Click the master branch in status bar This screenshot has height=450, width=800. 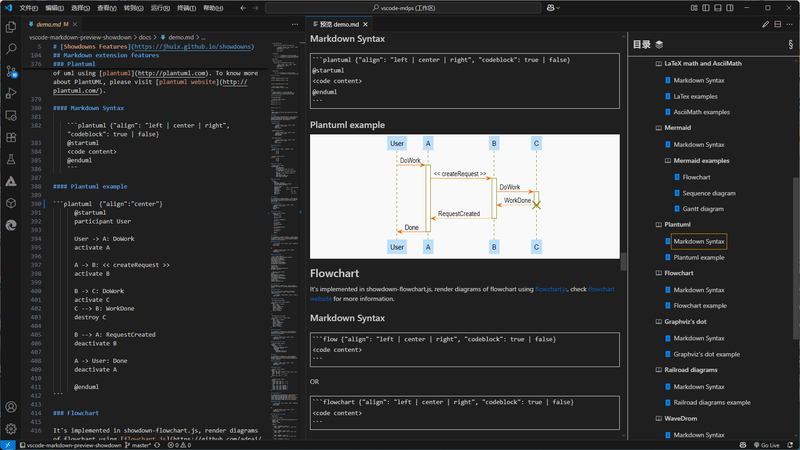click(138, 445)
